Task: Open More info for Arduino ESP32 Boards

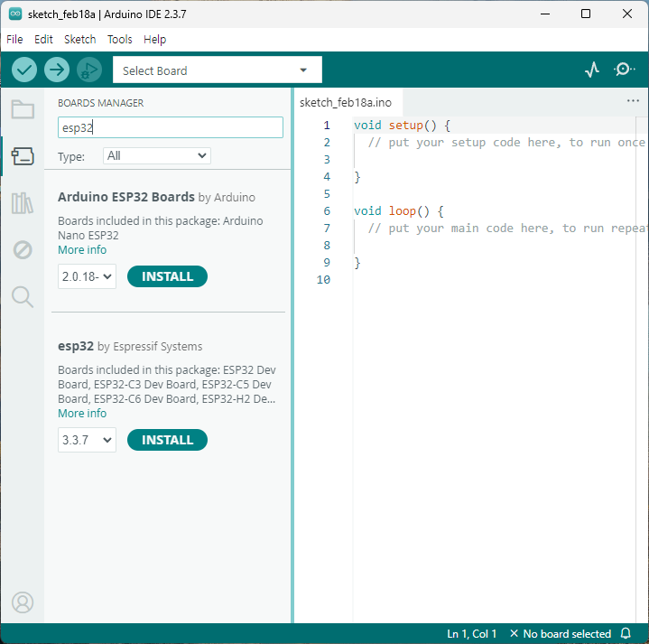Action: point(82,249)
